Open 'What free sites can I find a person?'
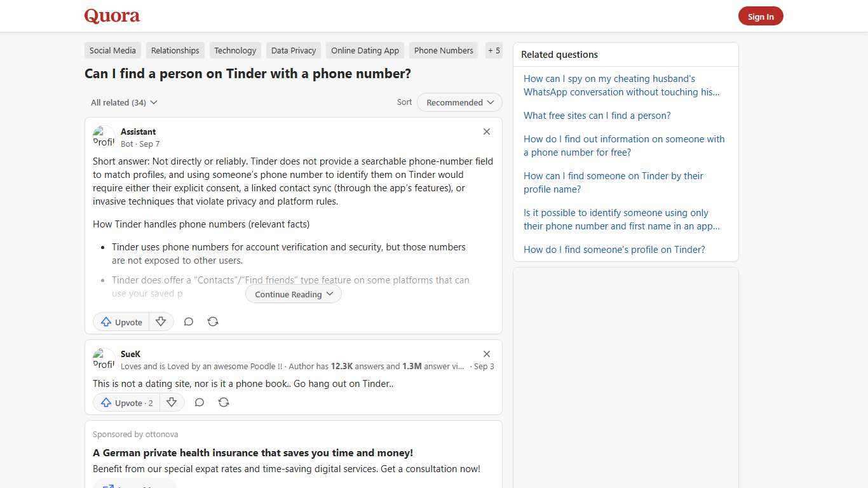This screenshot has width=868, height=488. (597, 115)
